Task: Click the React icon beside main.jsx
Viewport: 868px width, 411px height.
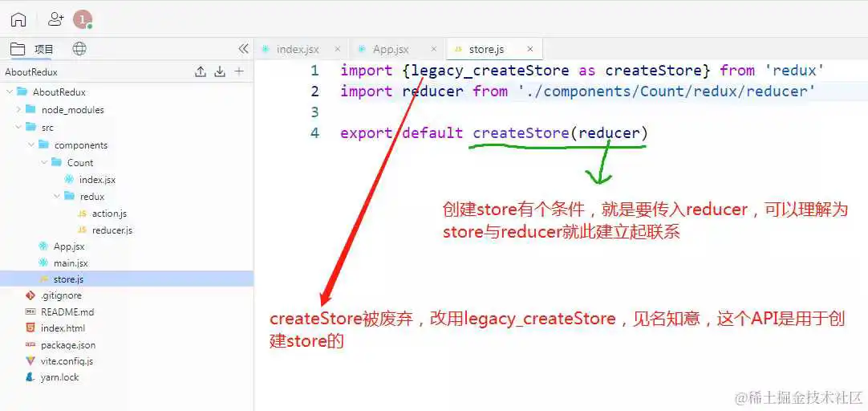Action: coord(43,263)
